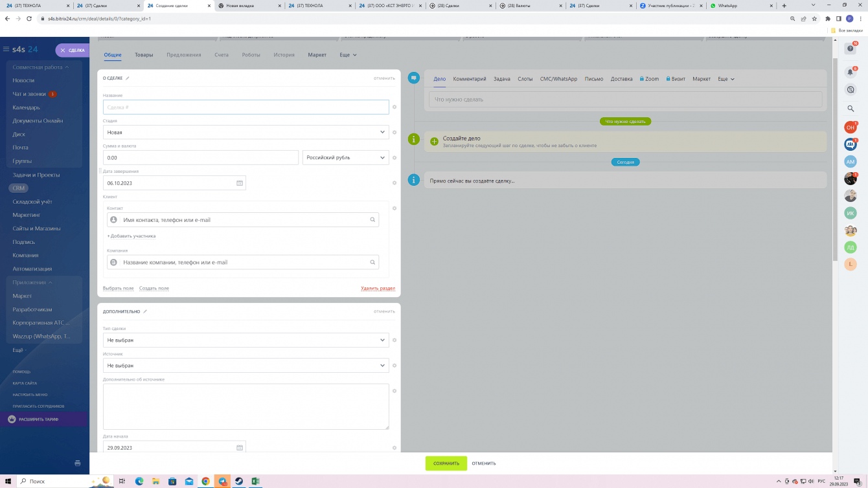The width and height of the screenshot is (868, 488).
Task: Select the Комментарий timeline tab
Action: coord(470,79)
